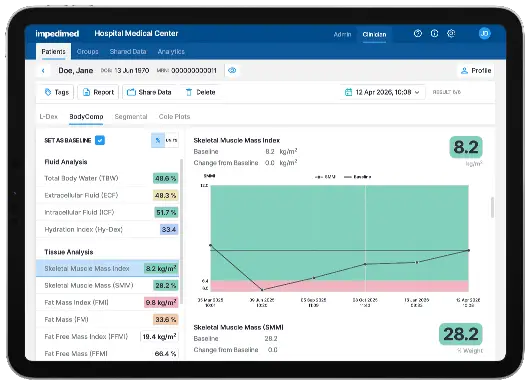Click Share Data button
This screenshot has height=386, width=531.
pos(149,92)
